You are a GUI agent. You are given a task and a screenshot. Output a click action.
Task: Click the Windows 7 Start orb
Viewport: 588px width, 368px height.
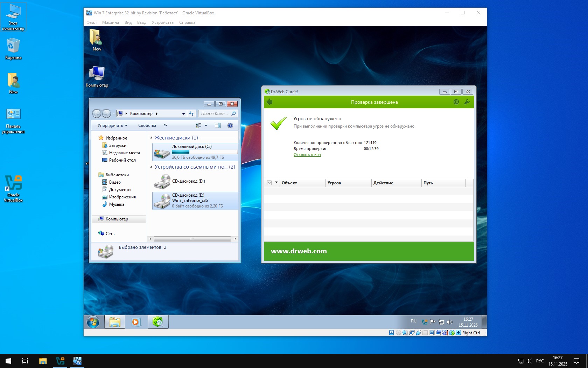pyautogui.click(x=93, y=322)
